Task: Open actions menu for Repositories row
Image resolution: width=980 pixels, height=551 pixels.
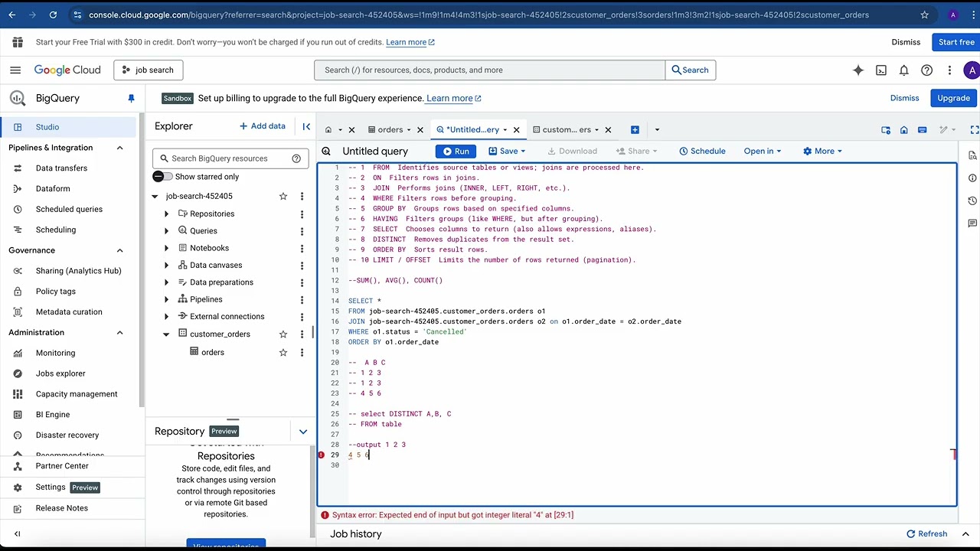Action: [x=302, y=214]
